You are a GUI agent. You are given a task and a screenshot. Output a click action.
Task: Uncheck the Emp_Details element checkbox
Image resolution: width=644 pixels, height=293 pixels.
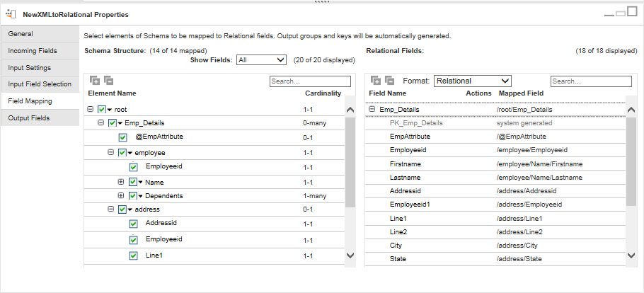112,123
